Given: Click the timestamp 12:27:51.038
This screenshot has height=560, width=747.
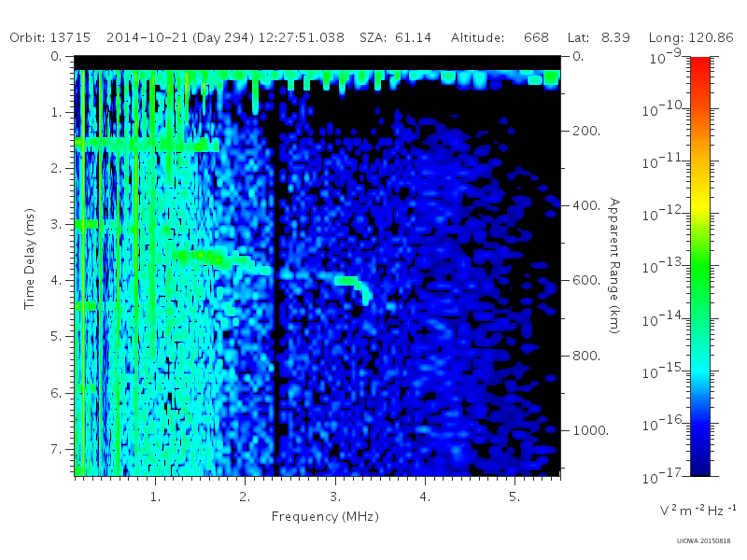Looking at the screenshot, I should tap(301, 37).
